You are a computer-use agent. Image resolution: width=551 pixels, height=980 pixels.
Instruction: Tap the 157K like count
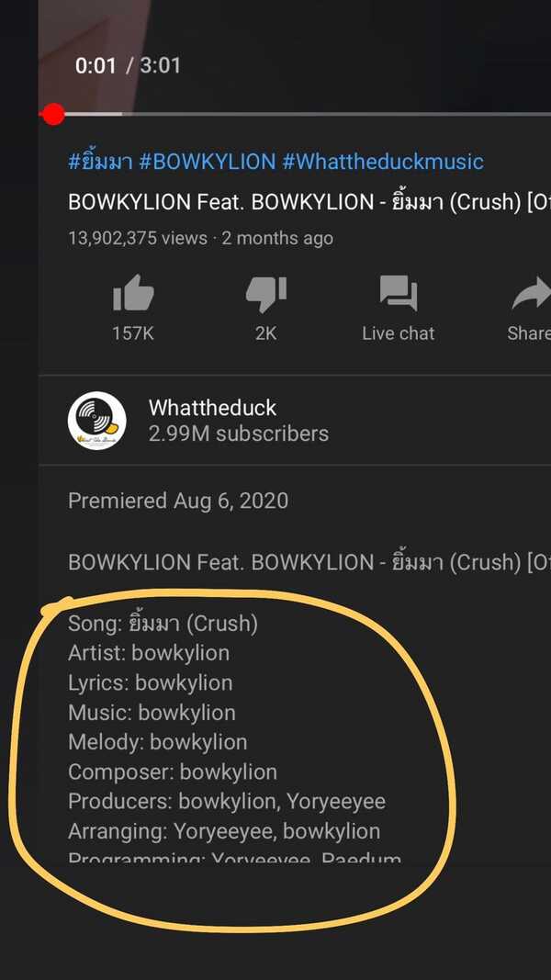click(133, 333)
